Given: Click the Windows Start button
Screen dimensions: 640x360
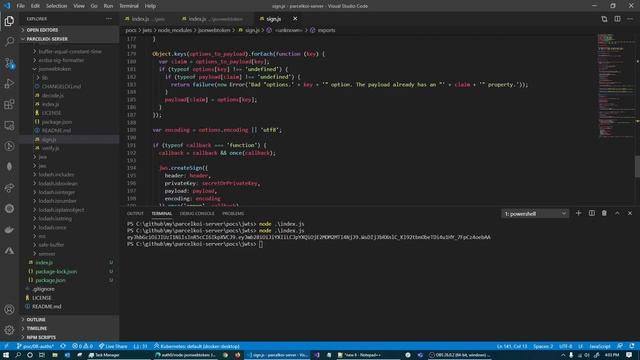Looking at the screenshot, I should click(6, 355).
